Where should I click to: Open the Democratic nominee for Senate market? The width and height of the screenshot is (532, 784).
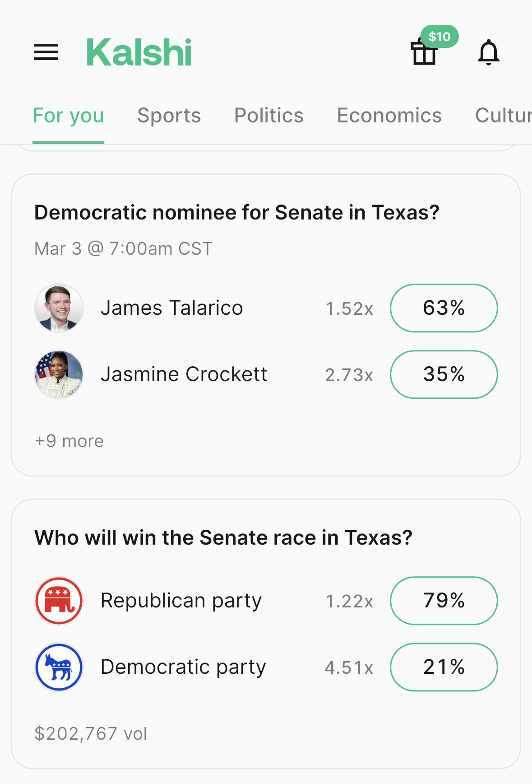pos(236,213)
